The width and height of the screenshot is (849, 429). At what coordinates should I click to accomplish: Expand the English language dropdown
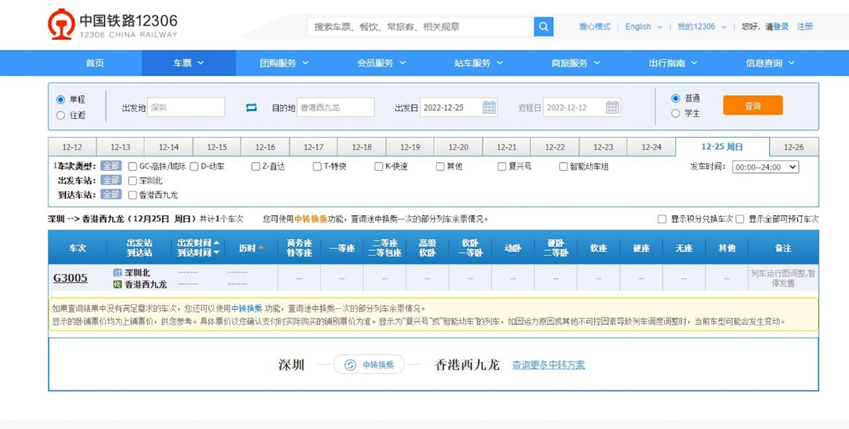[642, 27]
